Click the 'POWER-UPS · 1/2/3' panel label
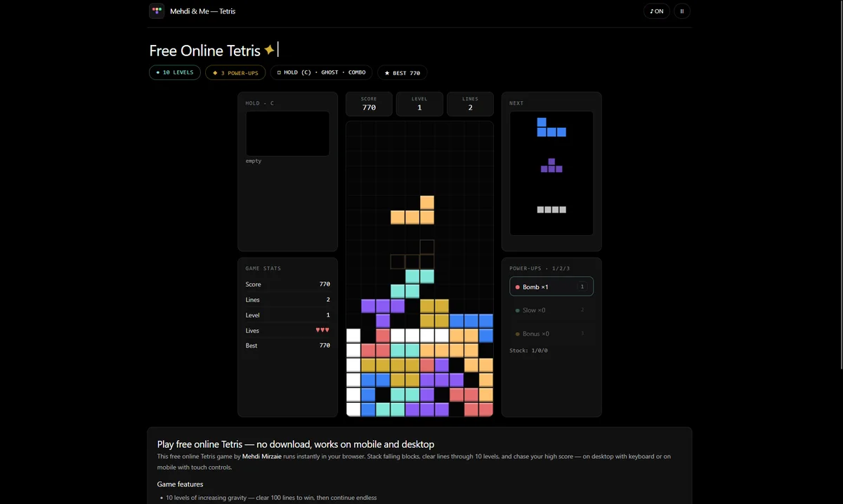This screenshot has width=843, height=504. (540, 268)
